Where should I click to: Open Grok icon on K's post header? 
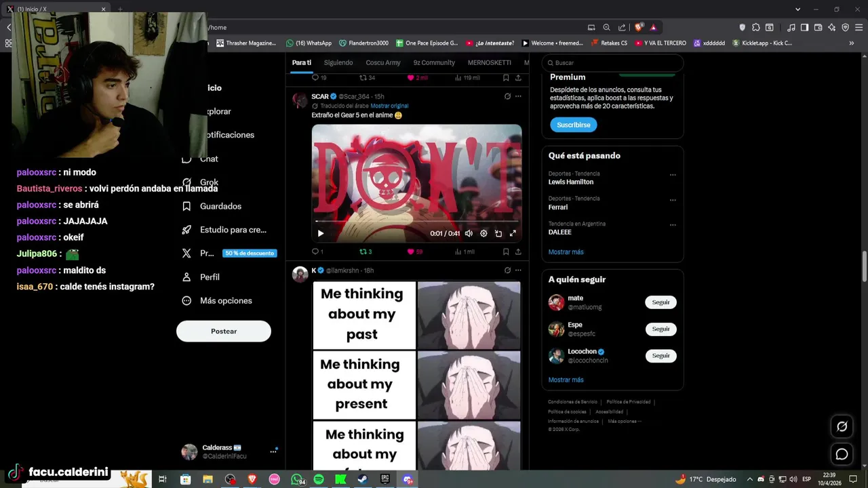507,270
